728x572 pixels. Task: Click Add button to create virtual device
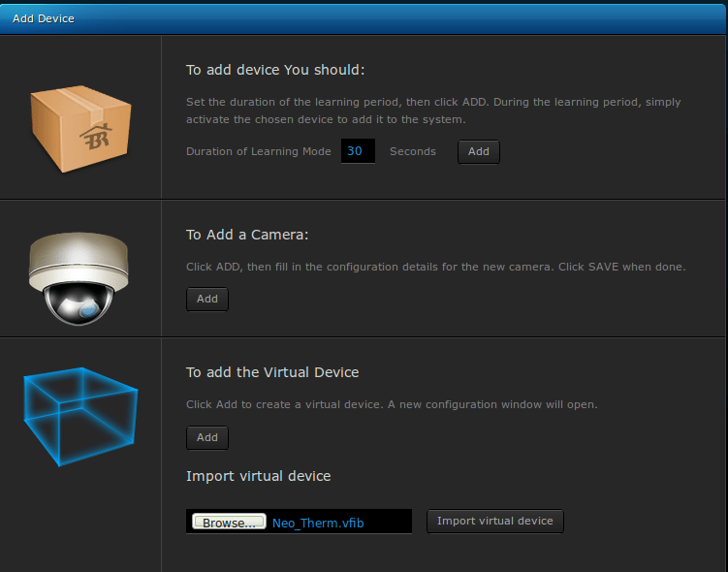point(207,437)
